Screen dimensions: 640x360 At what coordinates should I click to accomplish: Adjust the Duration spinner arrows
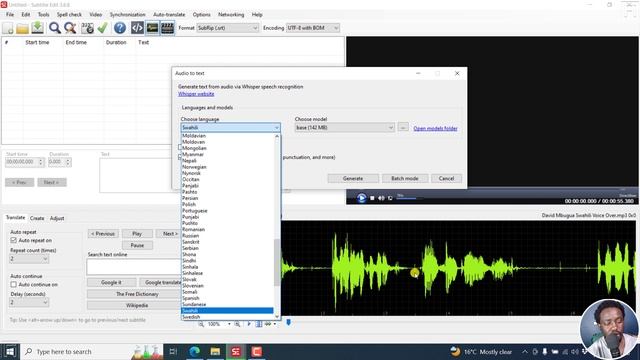[68, 162]
